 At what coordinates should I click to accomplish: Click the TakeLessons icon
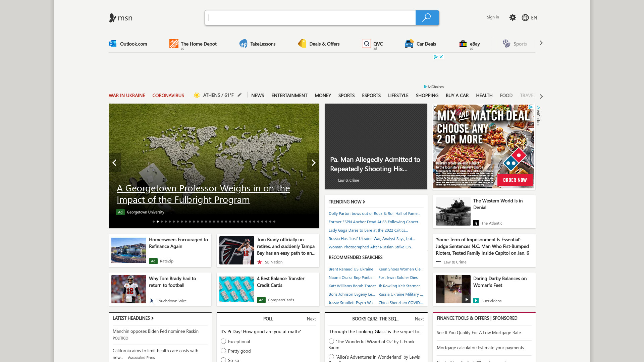tap(243, 44)
